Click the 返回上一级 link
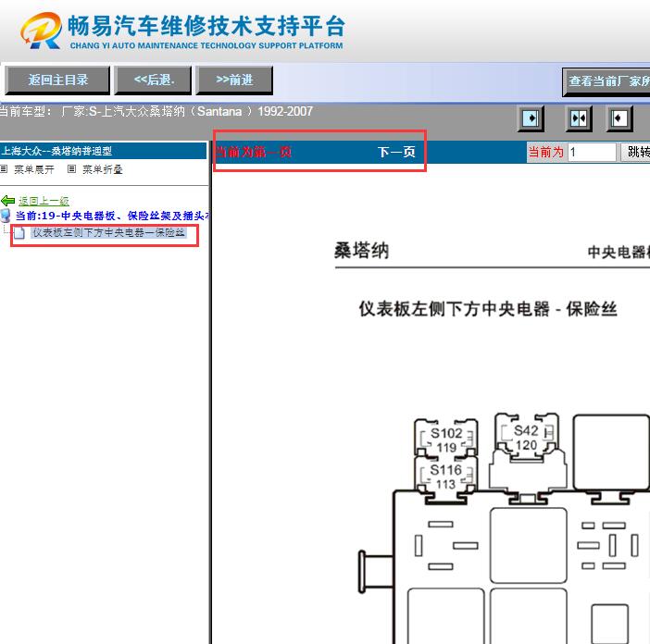 [x=44, y=201]
